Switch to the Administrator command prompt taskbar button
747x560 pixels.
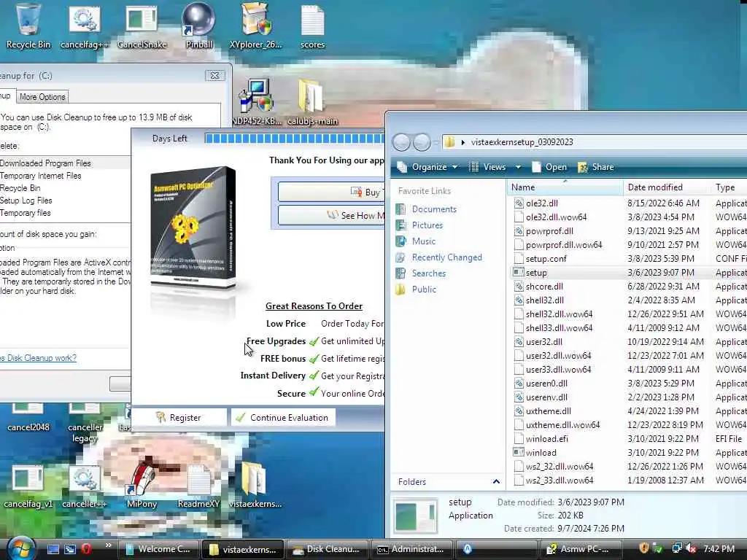coord(411,549)
